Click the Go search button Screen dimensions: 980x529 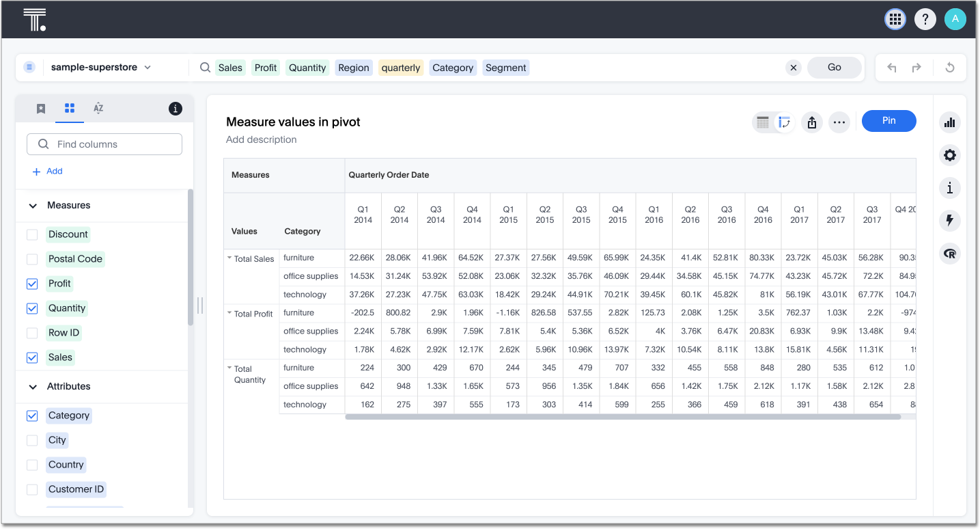tap(834, 68)
